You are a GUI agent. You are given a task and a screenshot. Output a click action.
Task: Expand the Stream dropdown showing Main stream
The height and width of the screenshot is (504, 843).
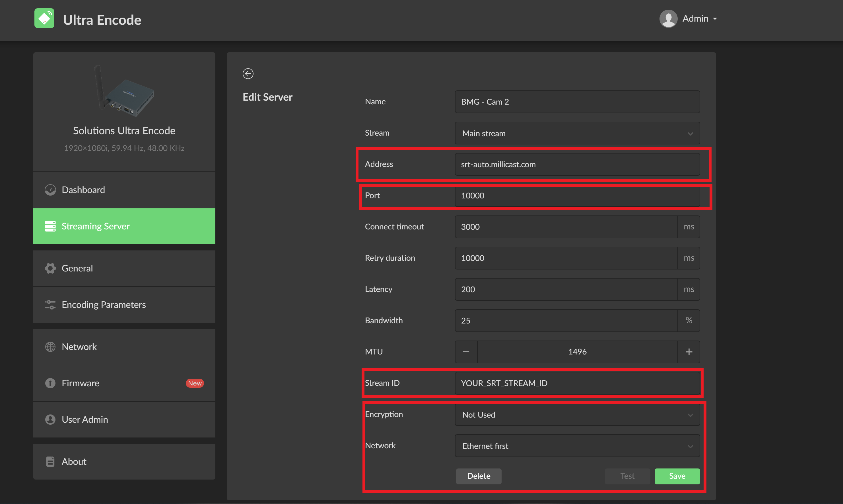[x=577, y=134]
